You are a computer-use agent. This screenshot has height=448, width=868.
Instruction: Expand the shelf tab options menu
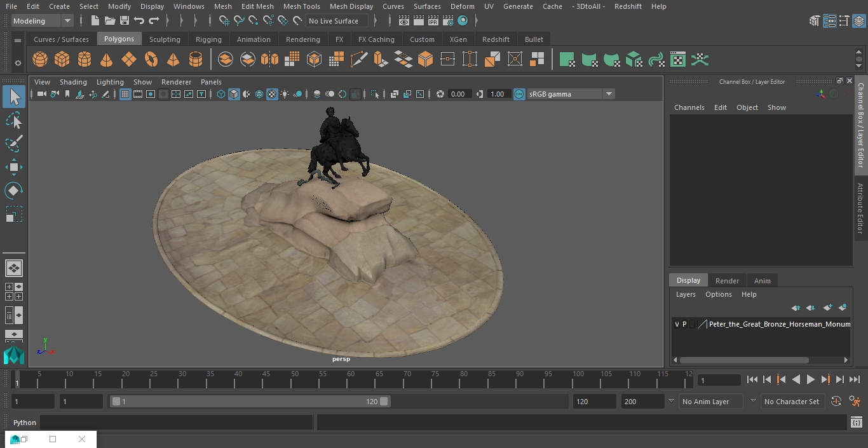point(18,40)
